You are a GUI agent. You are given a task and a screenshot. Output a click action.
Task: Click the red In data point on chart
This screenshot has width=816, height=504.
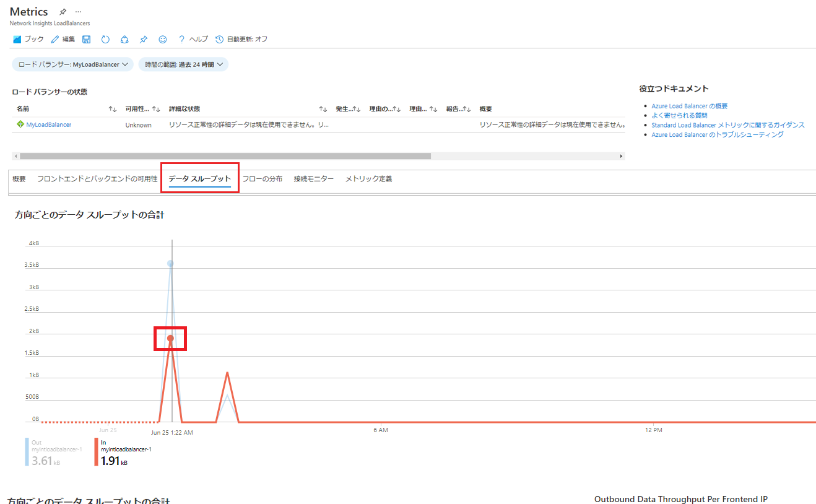click(170, 338)
